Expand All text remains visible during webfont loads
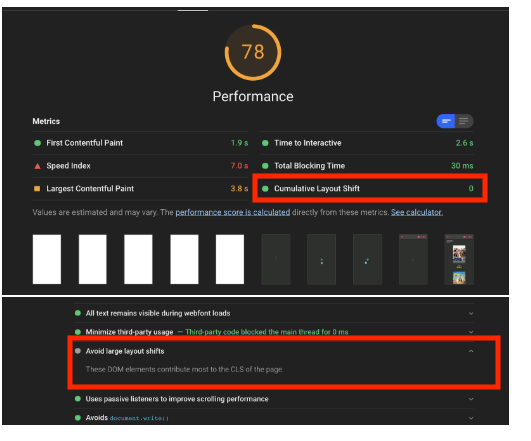Screen dimensions: 531x441 point(471,313)
